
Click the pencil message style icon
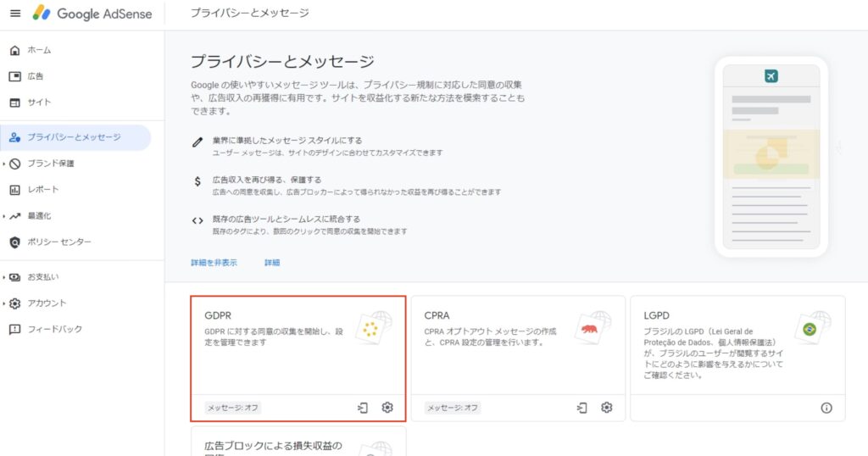(197, 142)
